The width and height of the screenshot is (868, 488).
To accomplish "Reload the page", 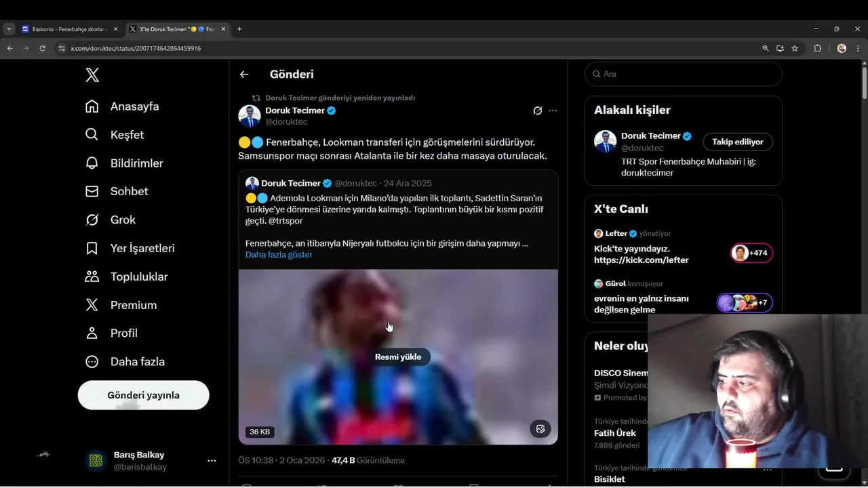I will coord(42,48).
